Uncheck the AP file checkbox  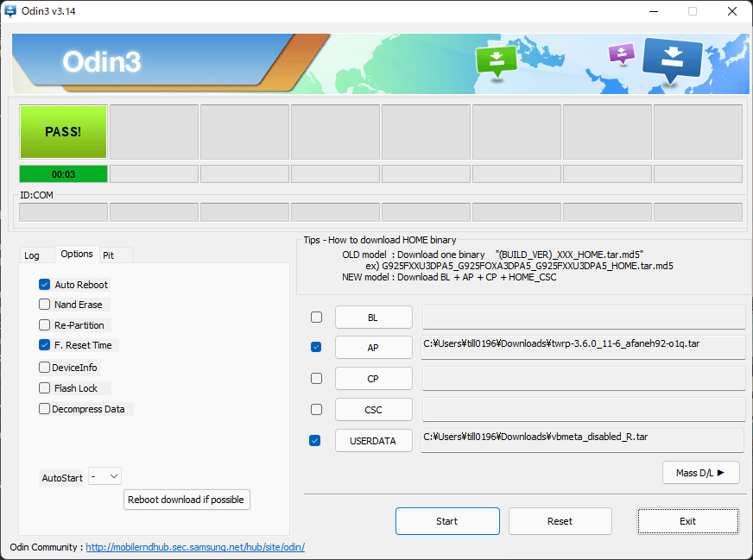pyautogui.click(x=316, y=347)
